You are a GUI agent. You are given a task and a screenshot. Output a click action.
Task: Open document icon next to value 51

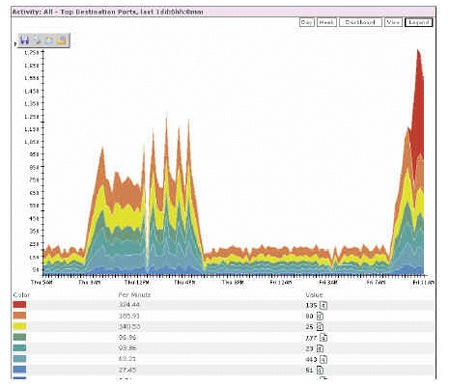320,370
